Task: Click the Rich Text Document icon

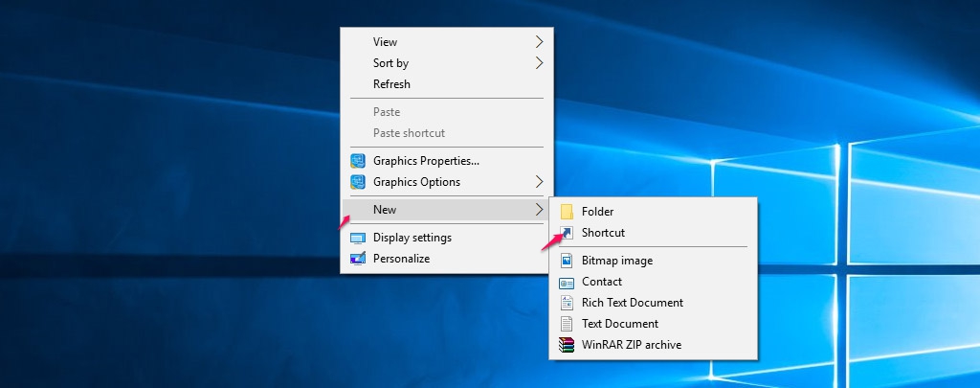Action: (567, 303)
